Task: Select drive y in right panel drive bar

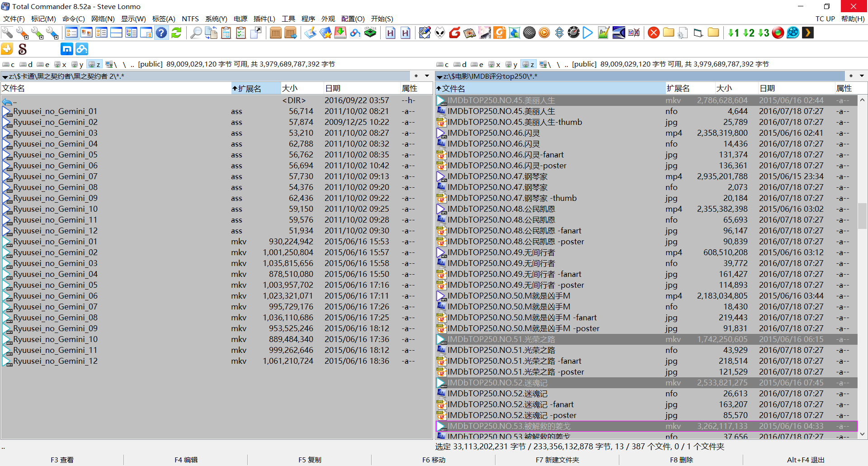Action: pos(512,64)
